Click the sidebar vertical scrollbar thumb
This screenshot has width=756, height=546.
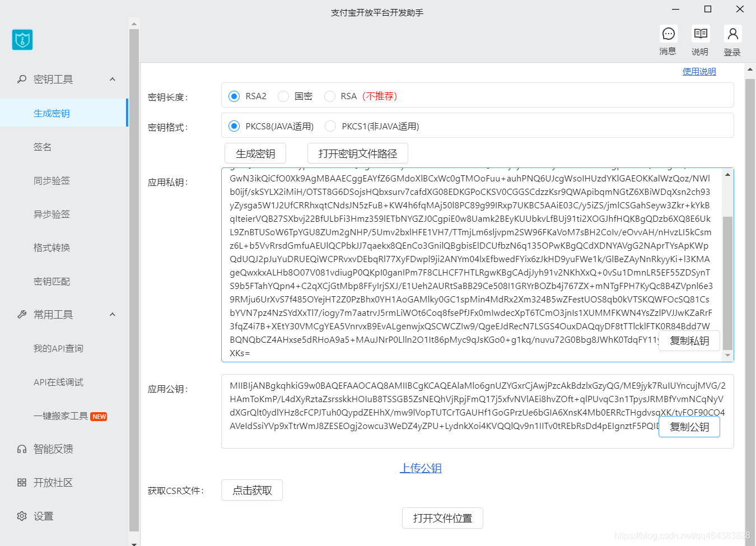(x=134, y=280)
